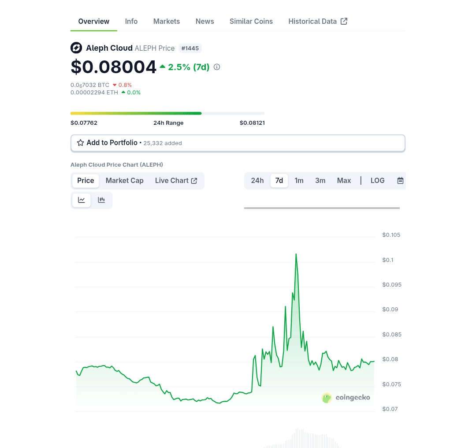Open the Live Chart link
Viewport: 476px width, 448px height.
click(176, 181)
